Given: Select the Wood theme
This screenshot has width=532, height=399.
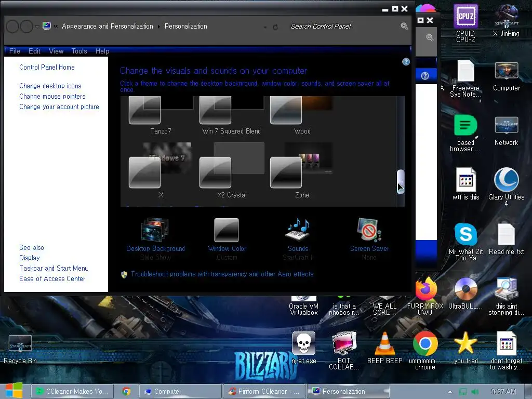Looking at the screenshot, I should [302, 115].
